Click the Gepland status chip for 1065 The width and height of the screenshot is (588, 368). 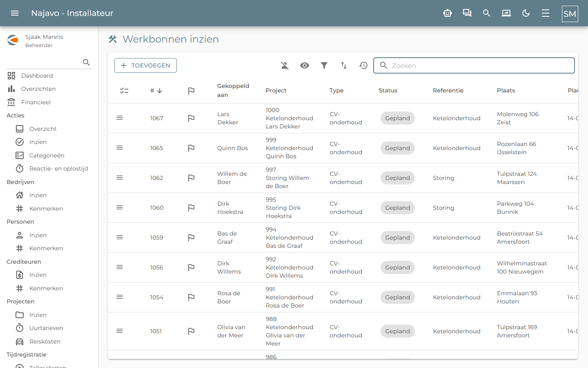[x=397, y=148]
